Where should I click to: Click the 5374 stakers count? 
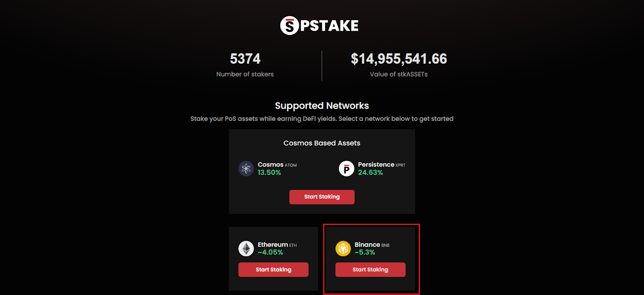click(245, 59)
